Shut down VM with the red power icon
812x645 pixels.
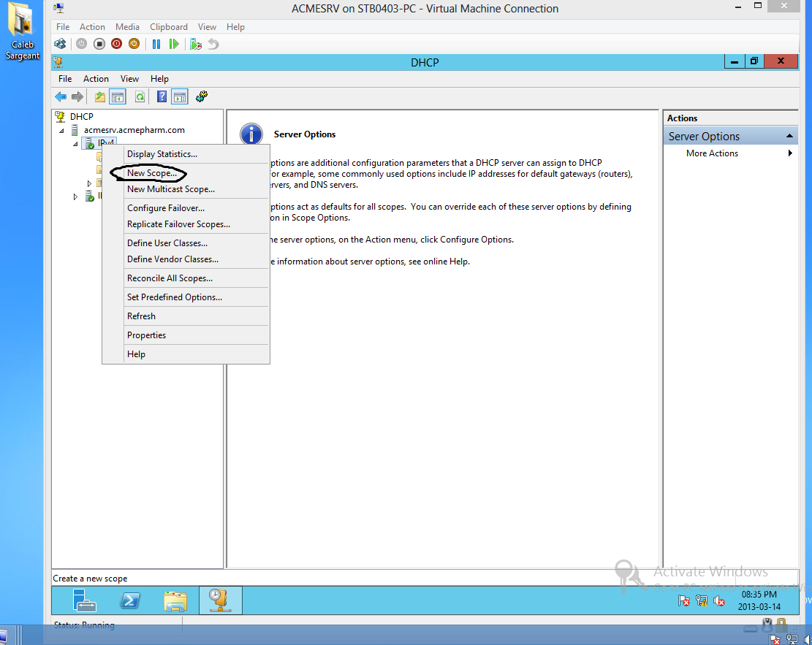[x=116, y=44]
